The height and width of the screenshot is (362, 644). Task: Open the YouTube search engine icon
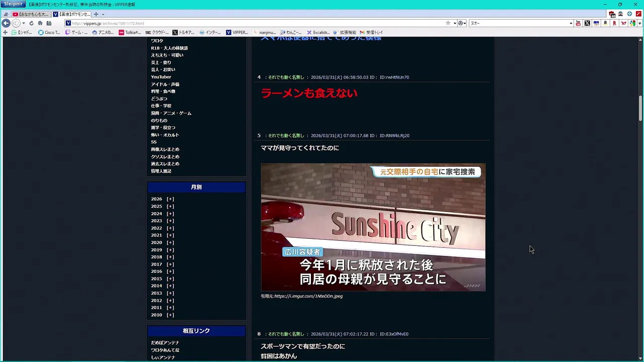tap(578, 23)
